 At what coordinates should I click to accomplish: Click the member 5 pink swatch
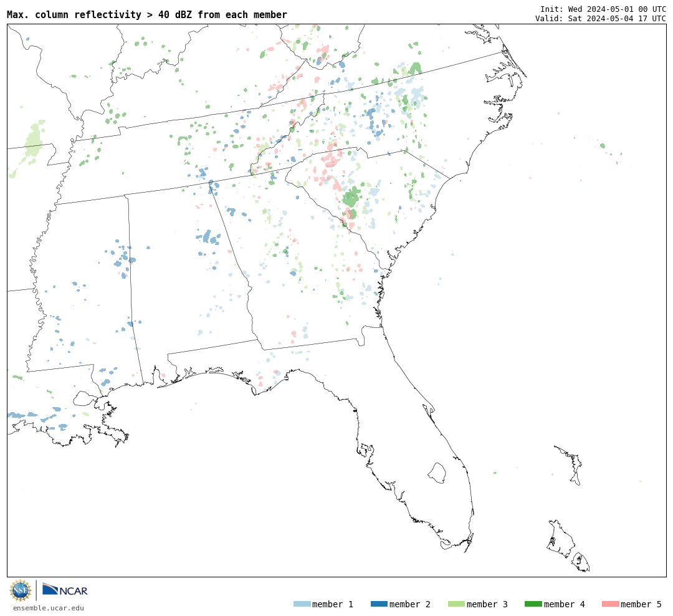pyautogui.click(x=610, y=604)
